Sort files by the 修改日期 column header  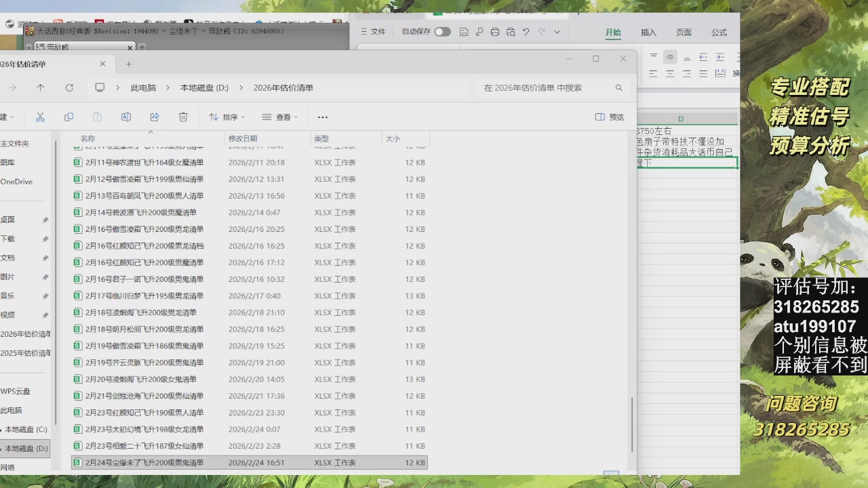[x=243, y=139]
